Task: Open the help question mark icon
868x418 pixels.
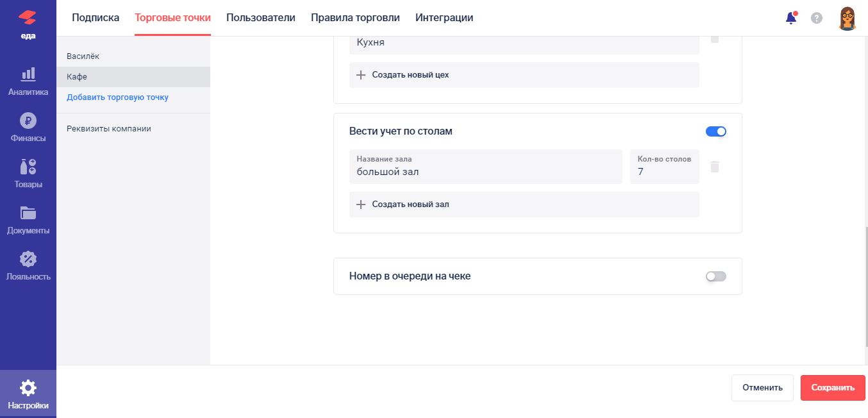Action: point(817,18)
